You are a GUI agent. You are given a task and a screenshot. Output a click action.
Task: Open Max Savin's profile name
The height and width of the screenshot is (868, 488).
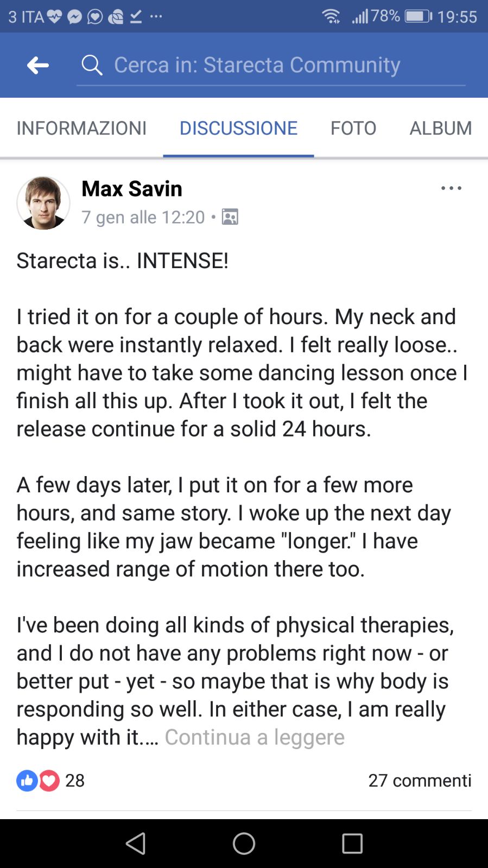[x=132, y=189]
